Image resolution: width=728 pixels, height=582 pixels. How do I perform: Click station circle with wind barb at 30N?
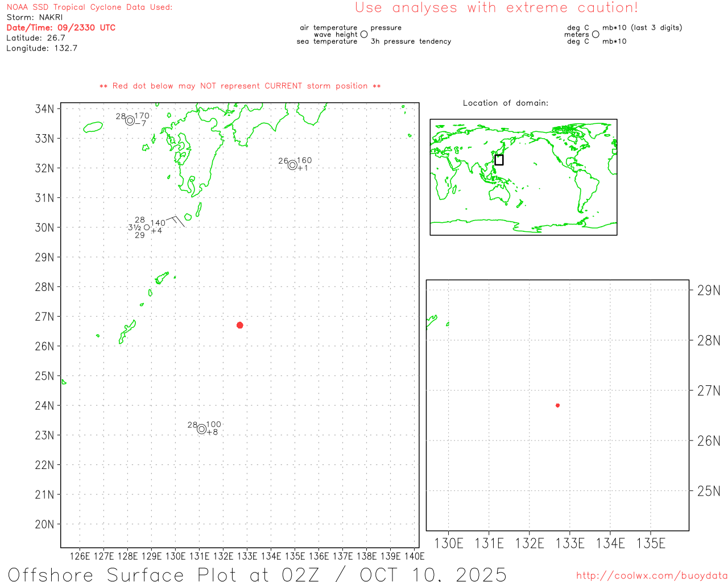coord(147,227)
